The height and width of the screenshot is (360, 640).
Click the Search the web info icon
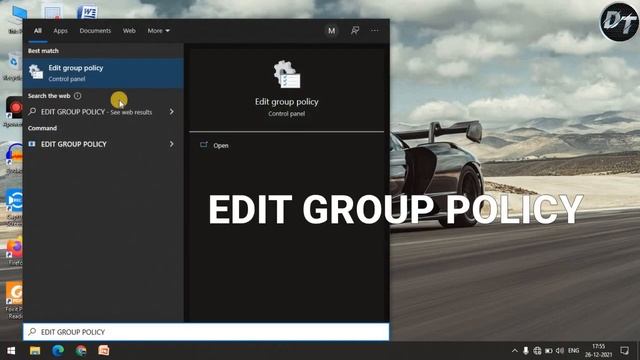click(x=78, y=96)
